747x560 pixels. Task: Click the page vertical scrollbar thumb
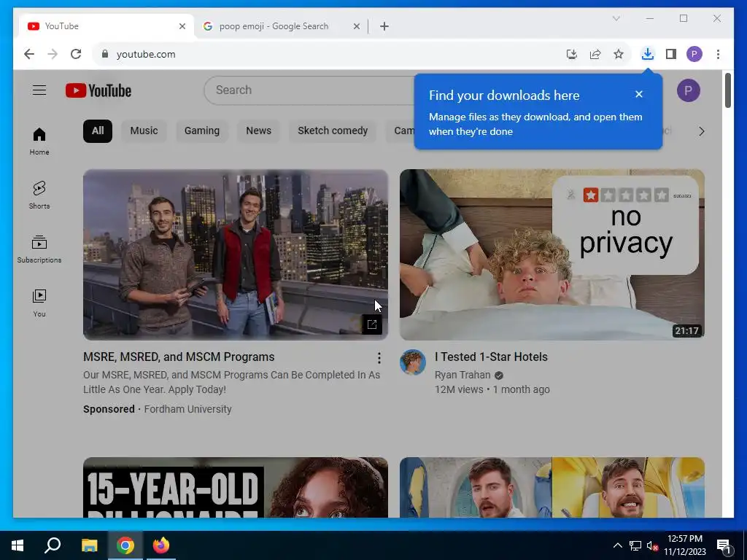(727, 90)
